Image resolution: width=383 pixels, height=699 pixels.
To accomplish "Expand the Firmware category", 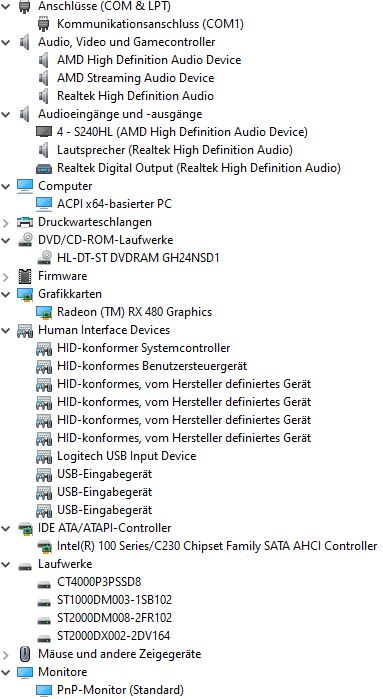I will tap(6, 276).
